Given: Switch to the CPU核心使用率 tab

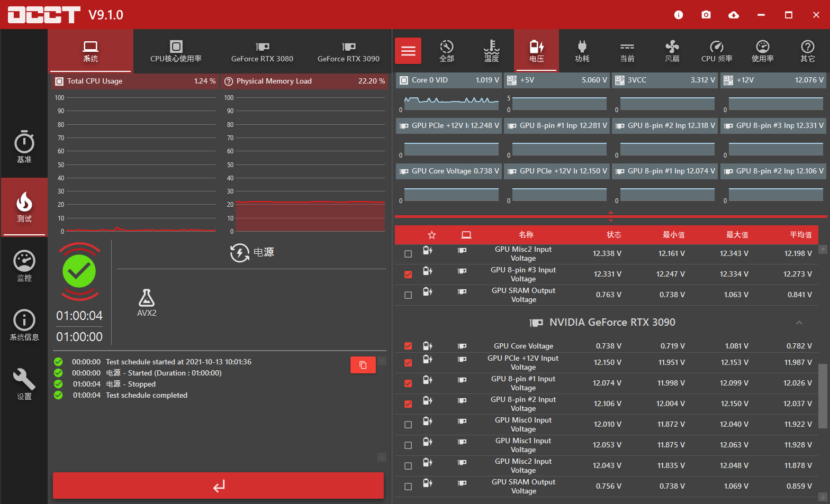Looking at the screenshot, I should pos(176,51).
